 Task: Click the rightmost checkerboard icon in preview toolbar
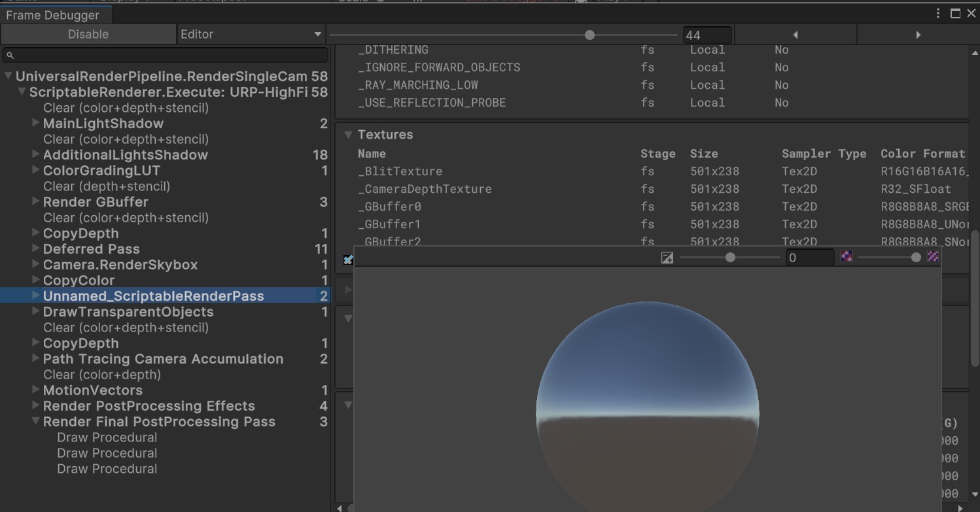click(x=933, y=256)
